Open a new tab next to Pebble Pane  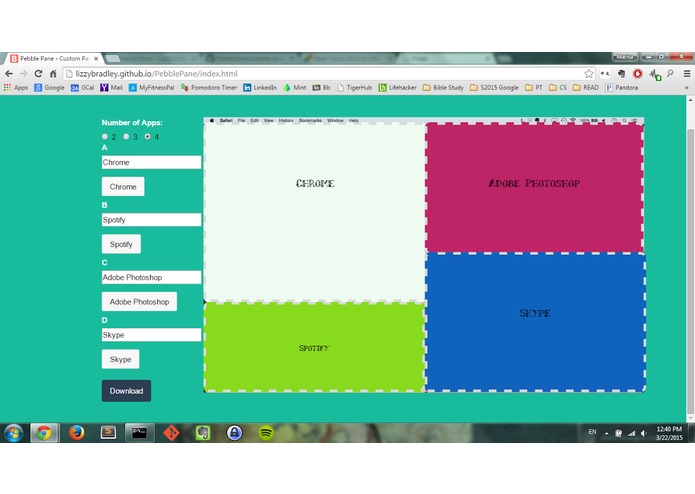coord(113,58)
